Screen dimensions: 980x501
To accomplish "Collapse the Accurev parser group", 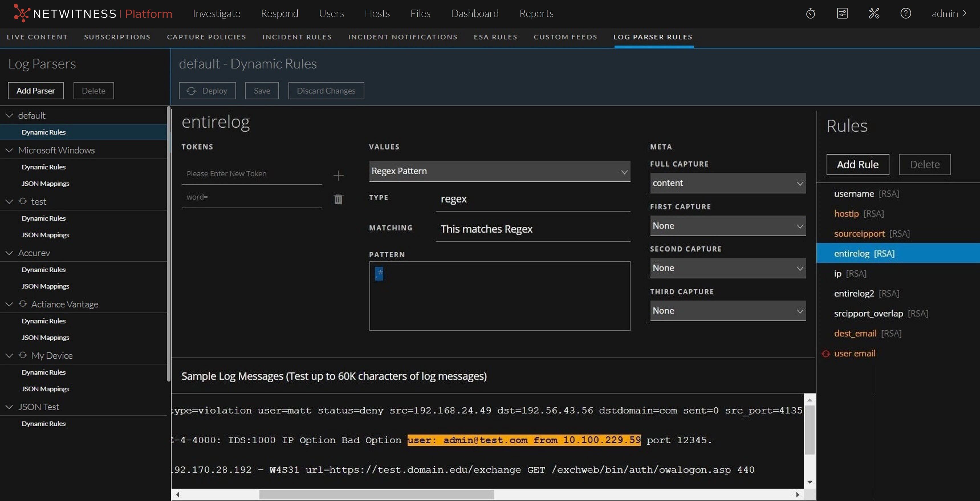I will 9,253.
